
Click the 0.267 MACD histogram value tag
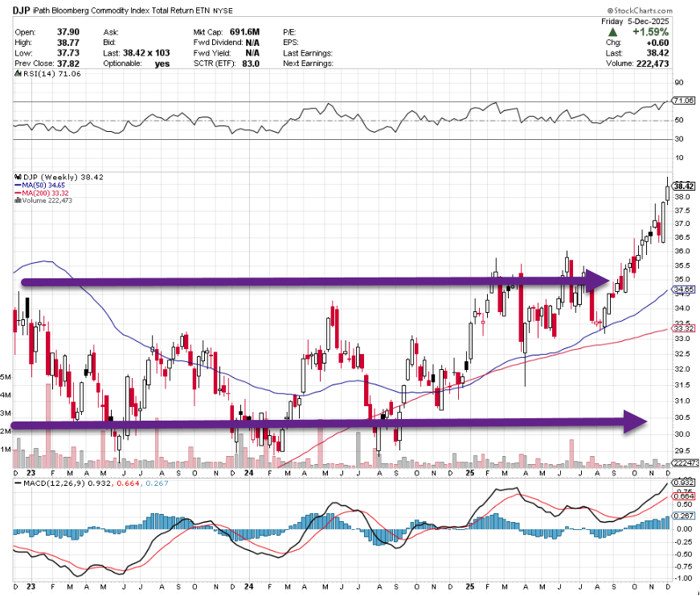pos(684,516)
